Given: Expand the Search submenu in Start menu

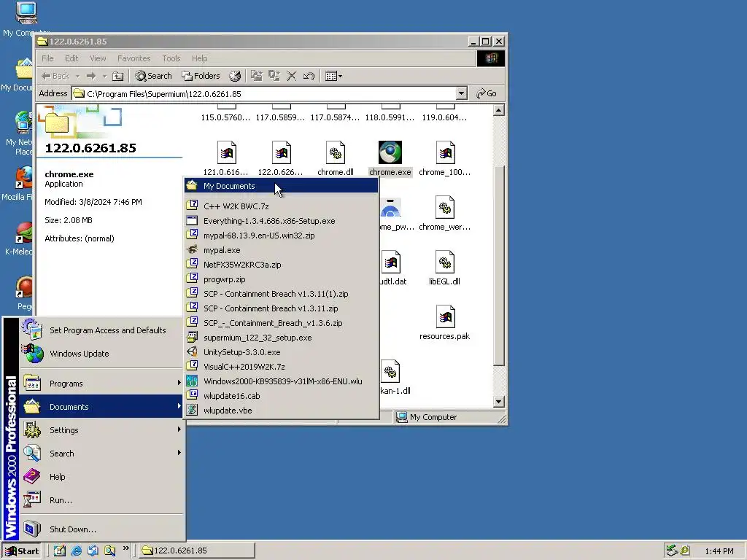Looking at the screenshot, I should coord(101,454).
